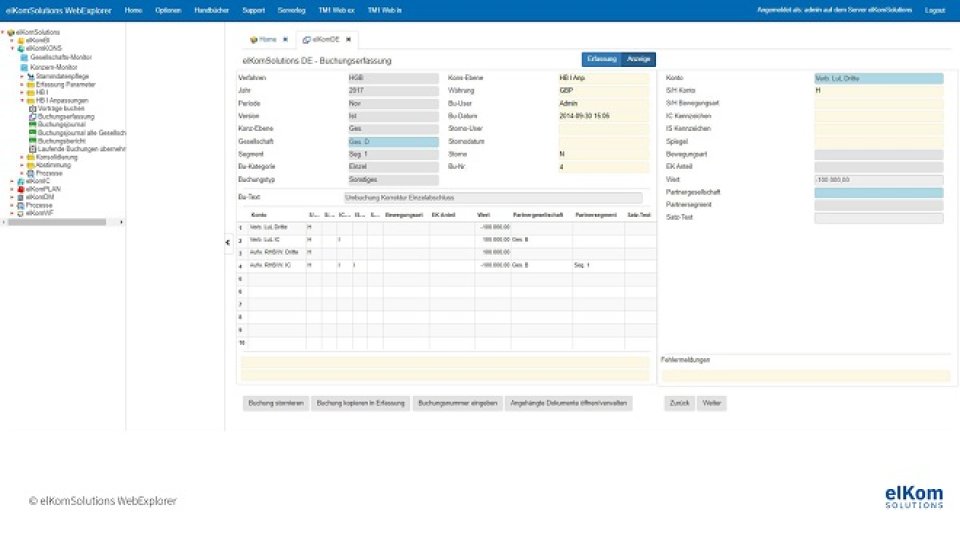This screenshot has width=960, height=540.
Task: Switch to Erfassung mode
Action: [602, 60]
